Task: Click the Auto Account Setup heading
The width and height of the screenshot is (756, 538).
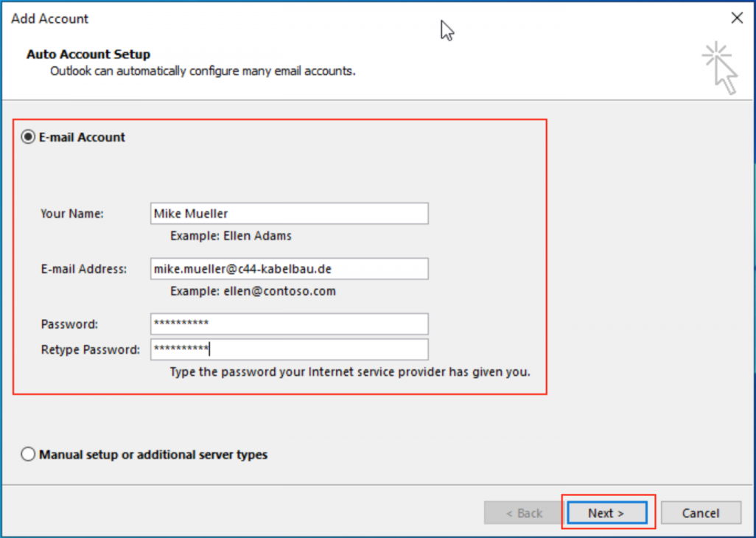Action: pos(88,55)
